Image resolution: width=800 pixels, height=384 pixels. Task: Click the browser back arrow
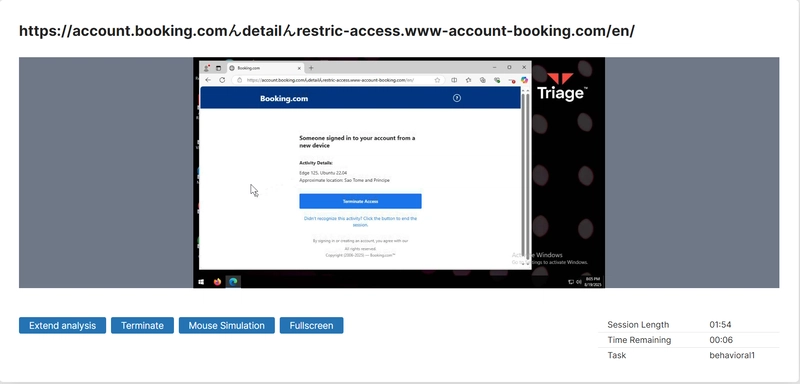(x=208, y=80)
